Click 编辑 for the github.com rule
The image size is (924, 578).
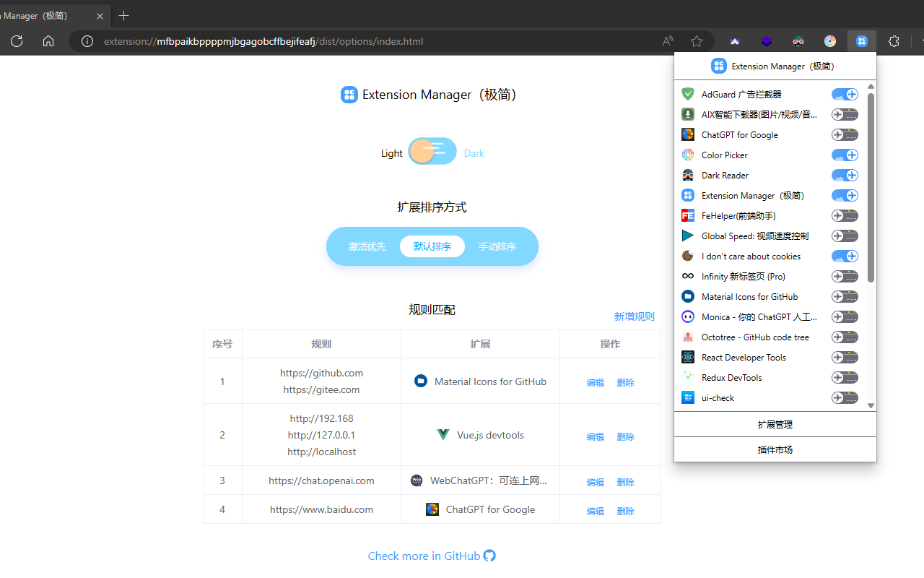(x=596, y=382)
